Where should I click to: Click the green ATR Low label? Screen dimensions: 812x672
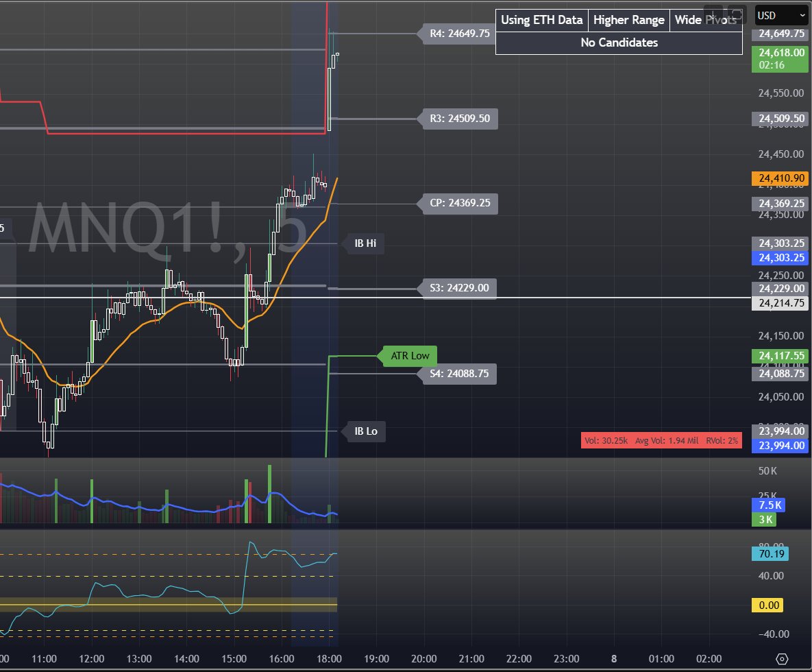(x=410, y=356)
